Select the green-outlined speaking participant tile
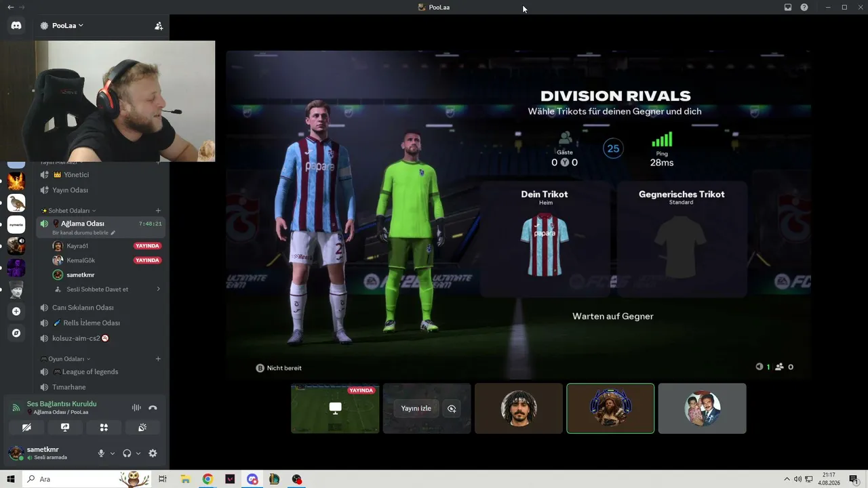Image resolution: width=868 pixels, height=488 pixels. coord(610,408)
